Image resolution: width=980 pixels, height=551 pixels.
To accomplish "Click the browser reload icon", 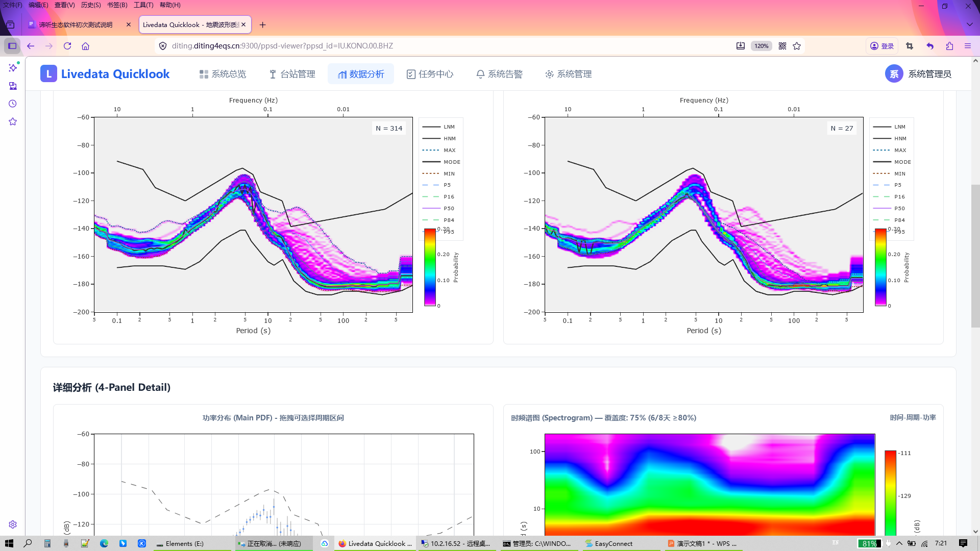I will pos(67,46).
